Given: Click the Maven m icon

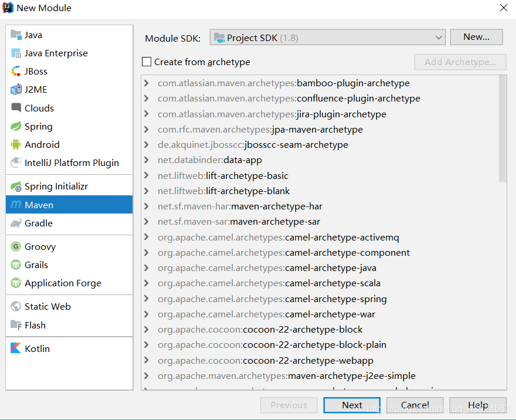Looking at the screenshot, I should [16, 204].
